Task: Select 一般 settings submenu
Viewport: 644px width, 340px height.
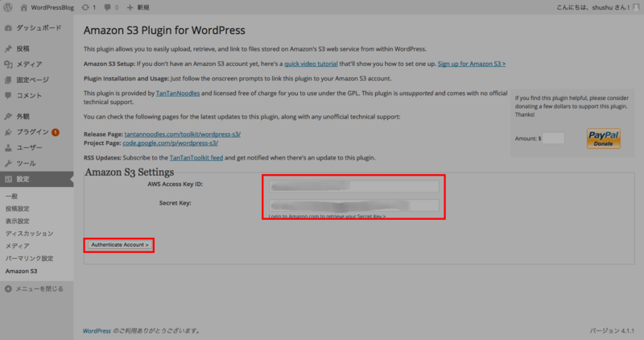Action: point(11,196)
